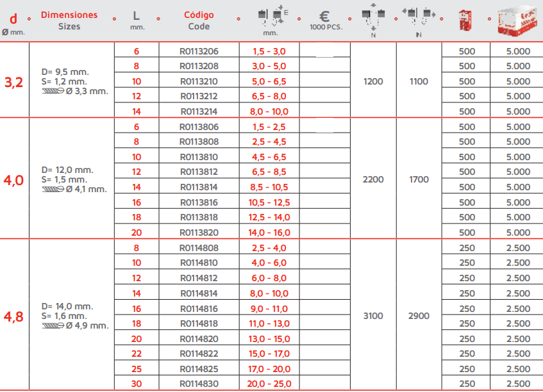Click the 'Código Code' column header
543x392 pixels.
(x=199, y=20)
